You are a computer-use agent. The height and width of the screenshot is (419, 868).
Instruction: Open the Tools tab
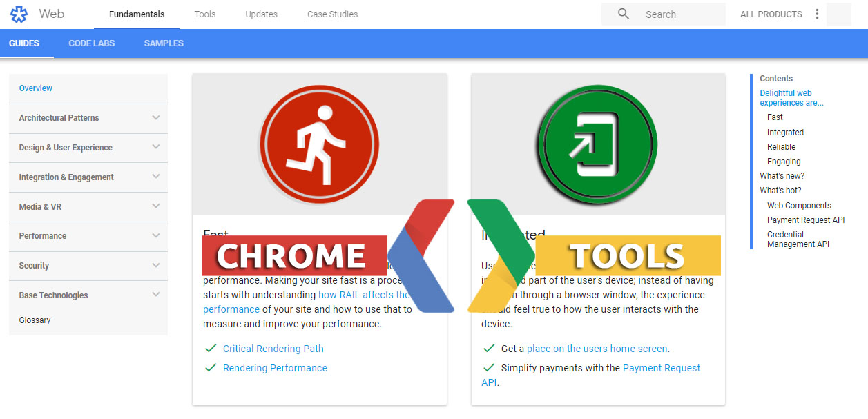tap(205, 14)
